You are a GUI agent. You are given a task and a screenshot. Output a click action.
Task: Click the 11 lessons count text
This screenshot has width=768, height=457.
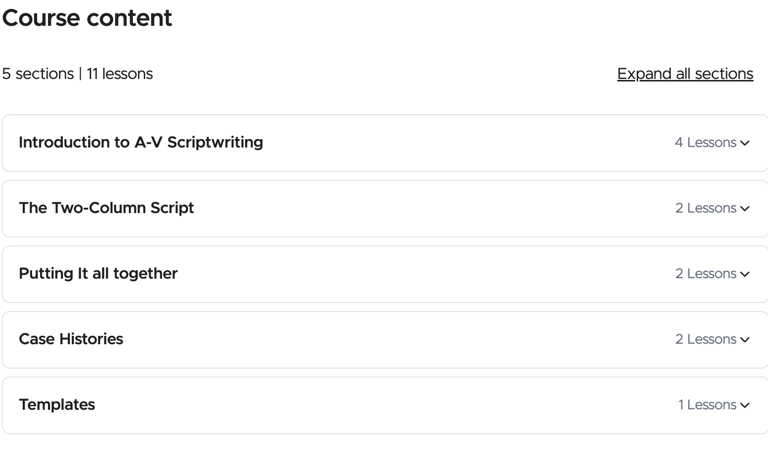coord(120,74)
